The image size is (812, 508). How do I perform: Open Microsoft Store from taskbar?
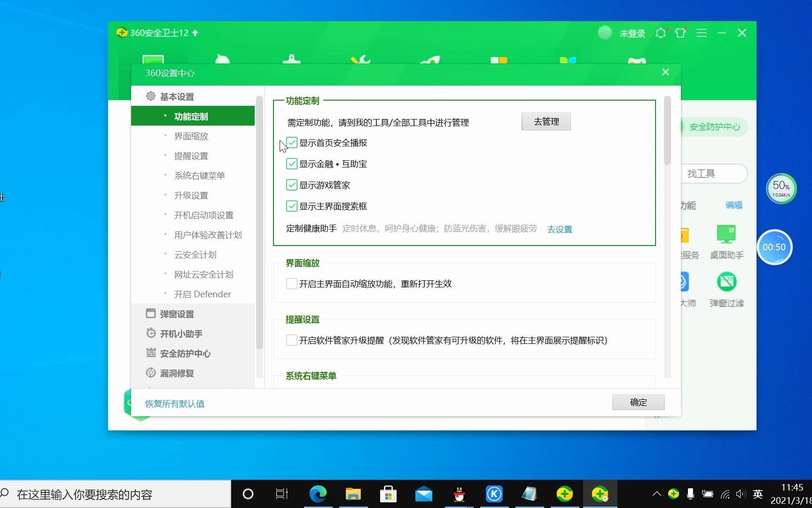click(x=388, y=494)
